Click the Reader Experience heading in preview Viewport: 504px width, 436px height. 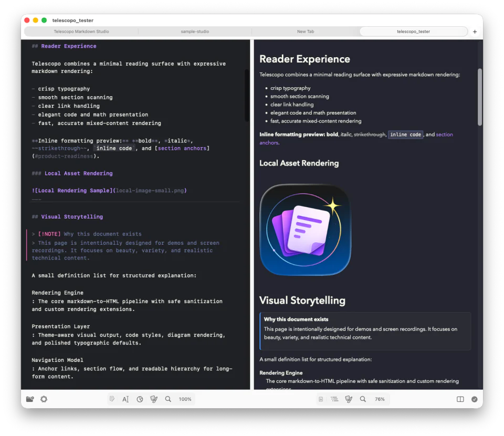[x=304, y=59]
